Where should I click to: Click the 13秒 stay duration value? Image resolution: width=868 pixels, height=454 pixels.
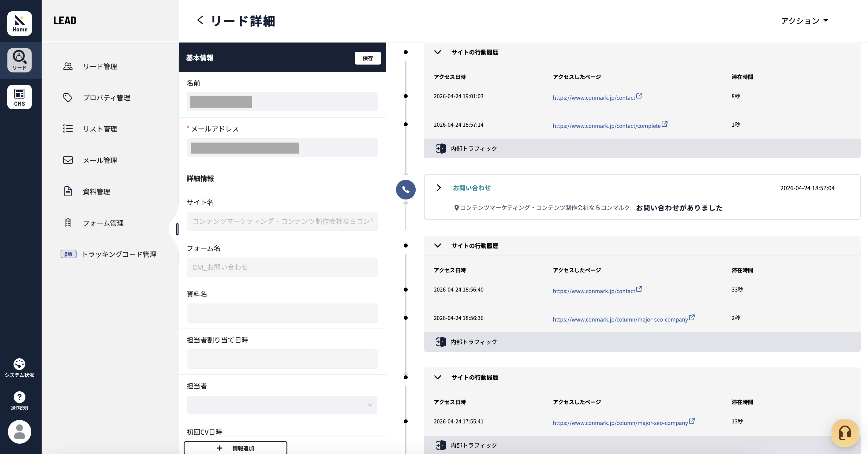point(737,421)
